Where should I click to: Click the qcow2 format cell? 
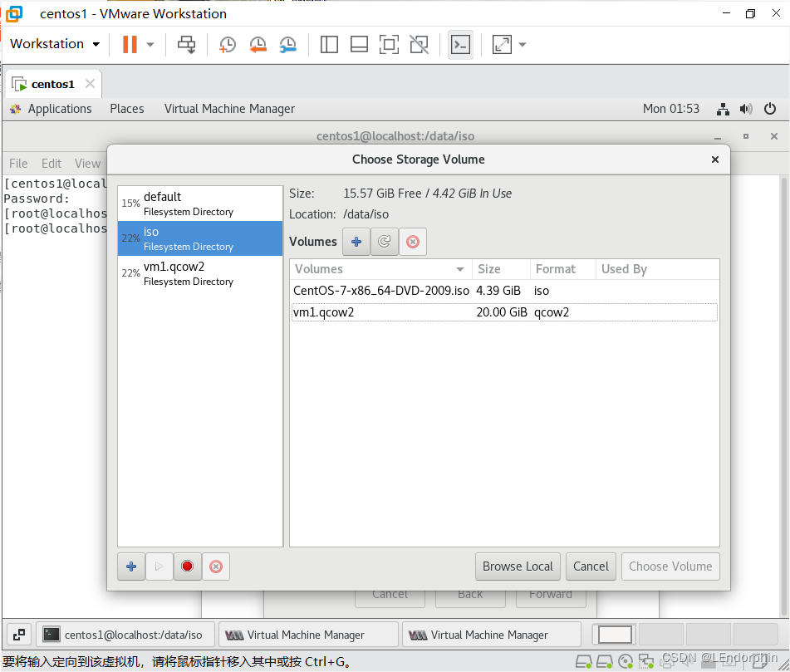(552, 312)
